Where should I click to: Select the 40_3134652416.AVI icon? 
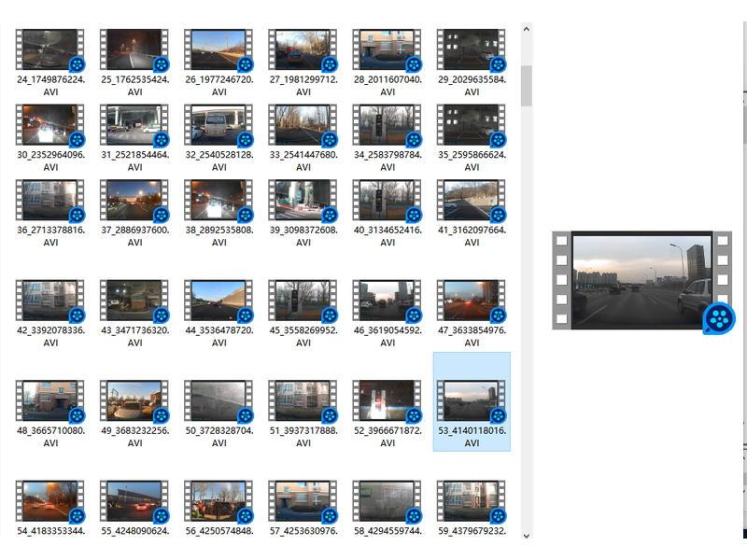(388, 200)
